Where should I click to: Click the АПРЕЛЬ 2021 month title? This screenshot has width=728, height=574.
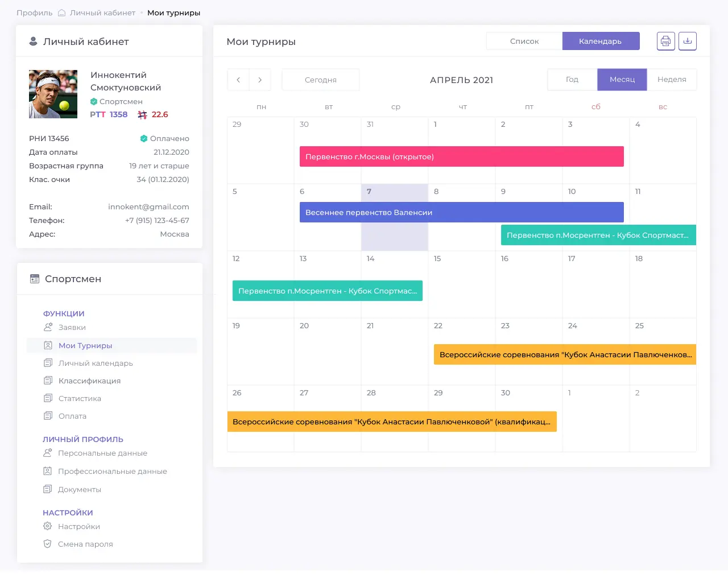[462, 80]
